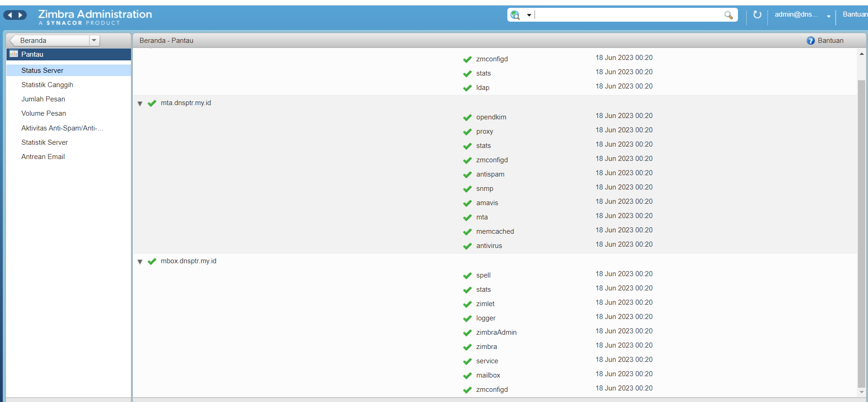868x402 pixels.
Task: Click inside the search input field
Action: (x=627, y=15)
